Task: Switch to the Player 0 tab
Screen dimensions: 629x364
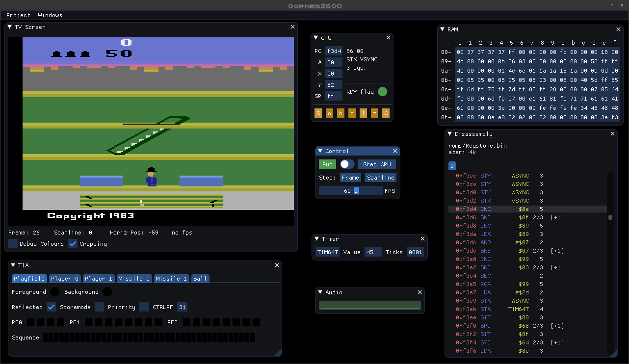Action: tap(65, 279)
